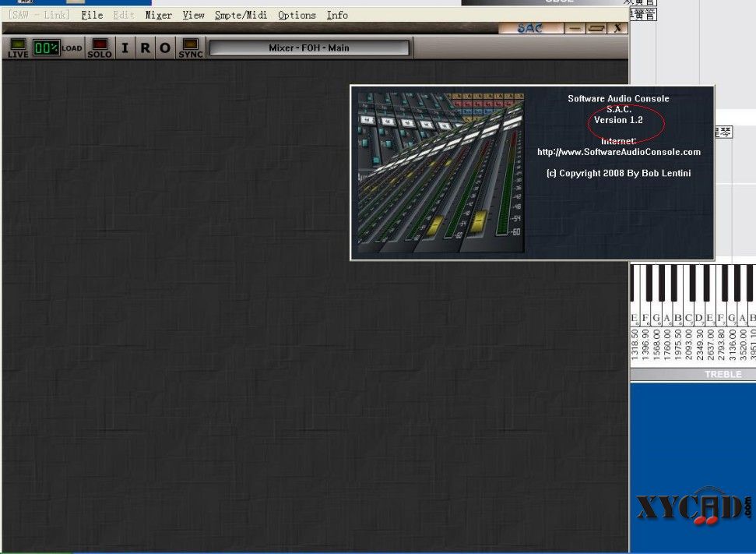Select the R return view button
Viewport: 756px width, 554px height.
coord(145,48)
